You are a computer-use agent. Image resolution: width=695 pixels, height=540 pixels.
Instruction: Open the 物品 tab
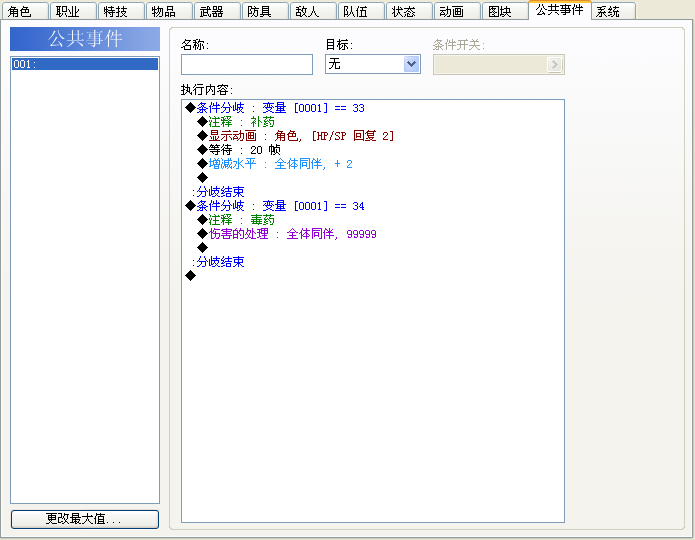point(169,11)
